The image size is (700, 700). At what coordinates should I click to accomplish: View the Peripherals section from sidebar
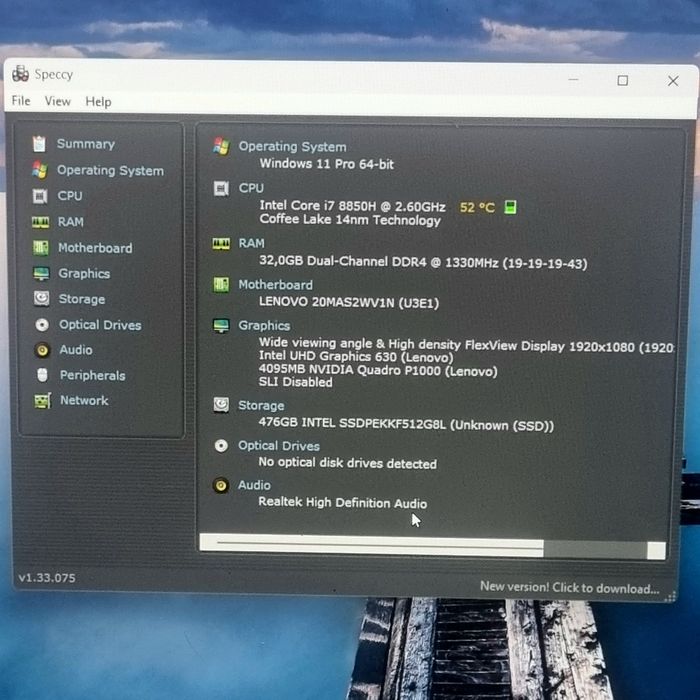tap(92, 375)
